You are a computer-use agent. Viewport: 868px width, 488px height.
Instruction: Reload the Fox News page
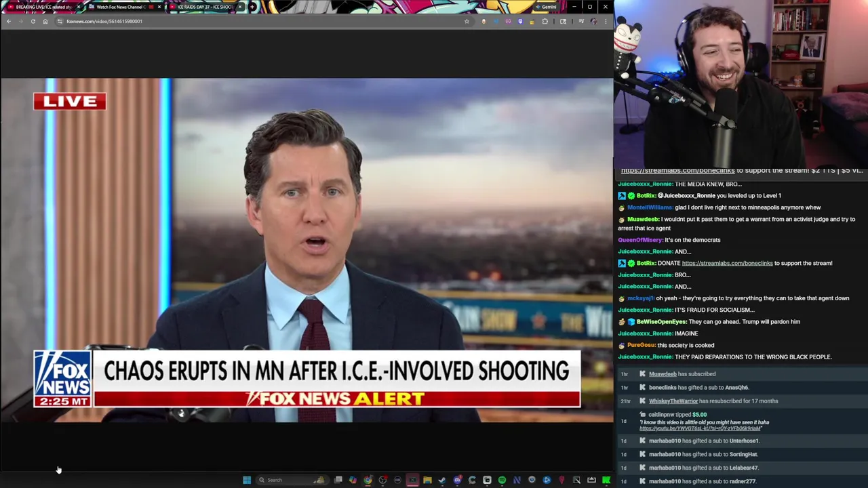[x=33, y=21]
